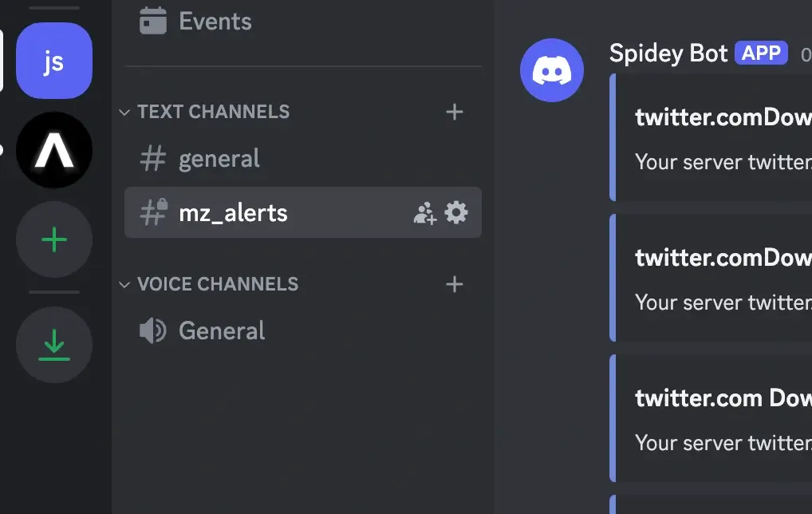Collapse the VOICE CHANNELS section
The height and width of the screenshot is (514, 812).
click(x=124, y=284)
